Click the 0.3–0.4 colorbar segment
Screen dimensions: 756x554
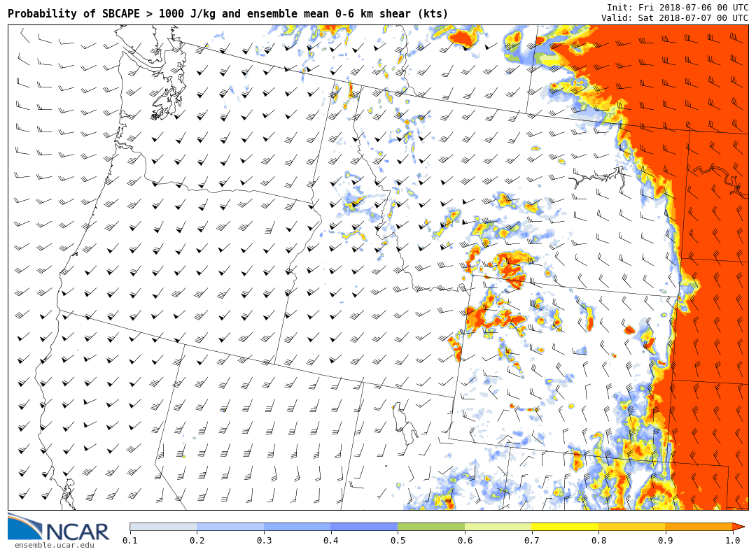click(297, 527)
